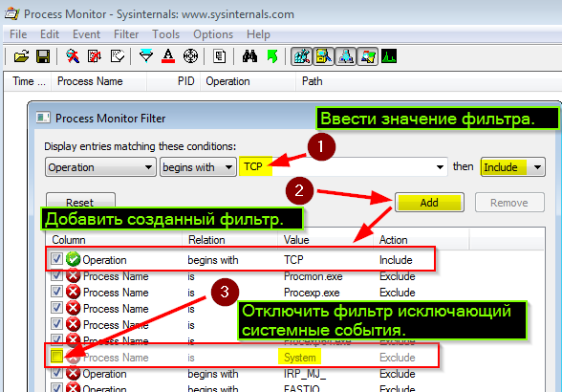Screen dimensions: 562x392
Task: Sort by the PID column header
Action: click(174, 81)
